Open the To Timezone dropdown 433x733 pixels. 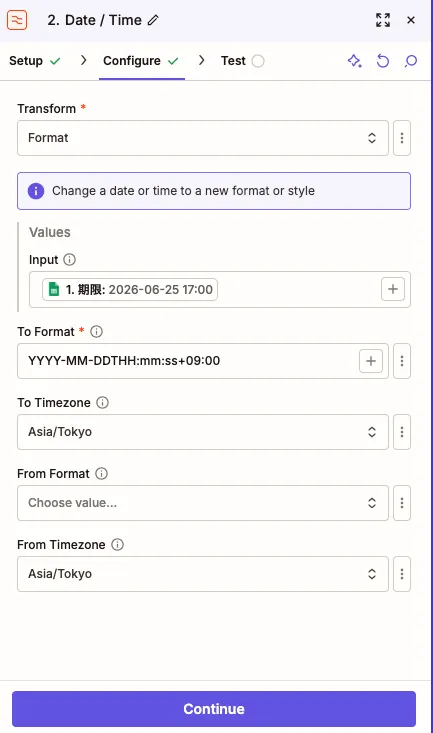pyautogui.click(x=203, y=432)
